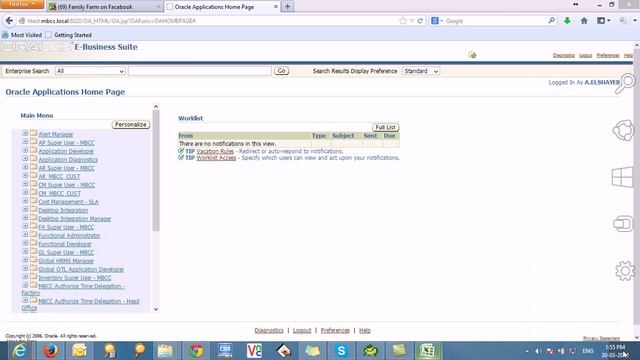Click the volume speaker icon in system tray
Viewport: 640px width, 360px height.
[538, 351]
